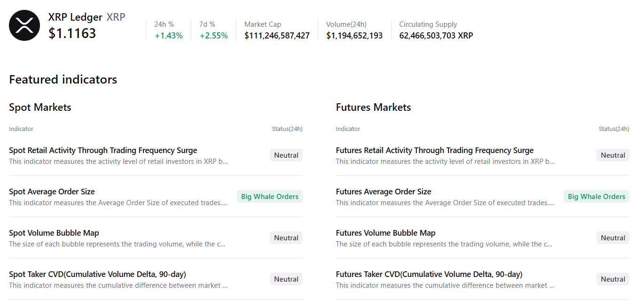This screenshot has width=644, height=307.
Task: Click the Volume(24h) label
Action: tap(346, 24)
